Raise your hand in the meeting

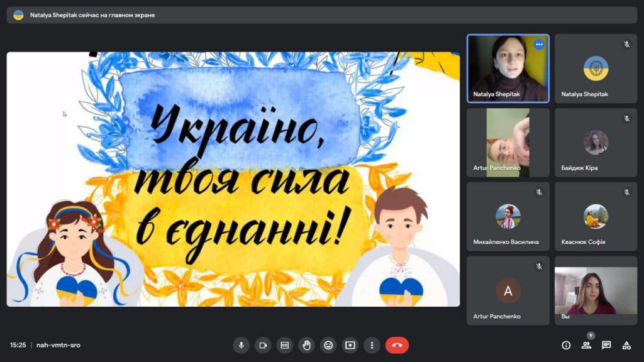click(x=306, y=345)
